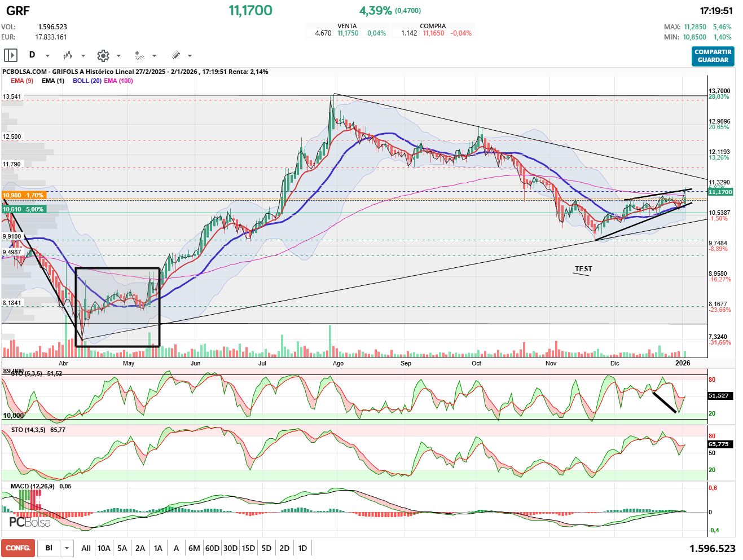Click the PCBolsa logo on the chart

(x=30, y=522)
